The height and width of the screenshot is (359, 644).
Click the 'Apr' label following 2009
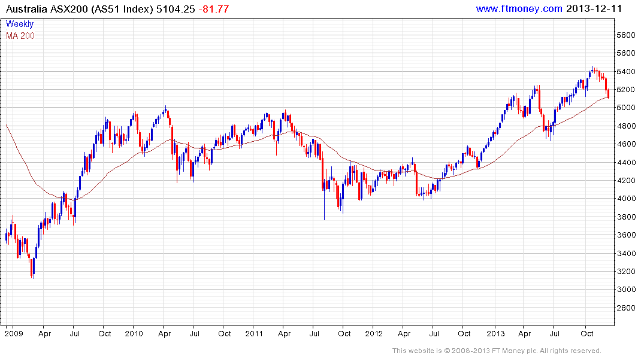(x=44, y=334)
